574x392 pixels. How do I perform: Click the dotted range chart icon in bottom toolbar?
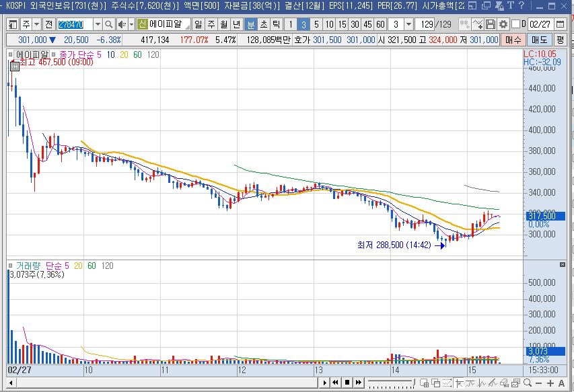447,383
